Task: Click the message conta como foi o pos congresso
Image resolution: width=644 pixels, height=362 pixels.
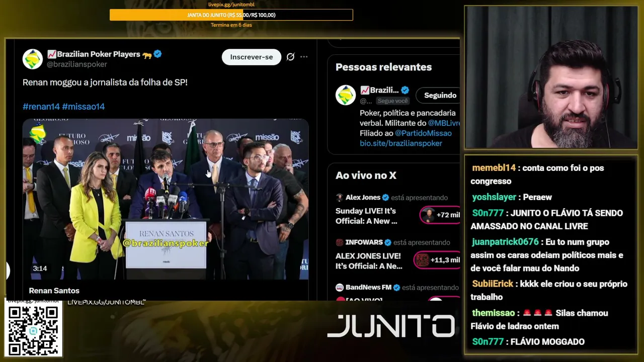Action: point(537,174)
